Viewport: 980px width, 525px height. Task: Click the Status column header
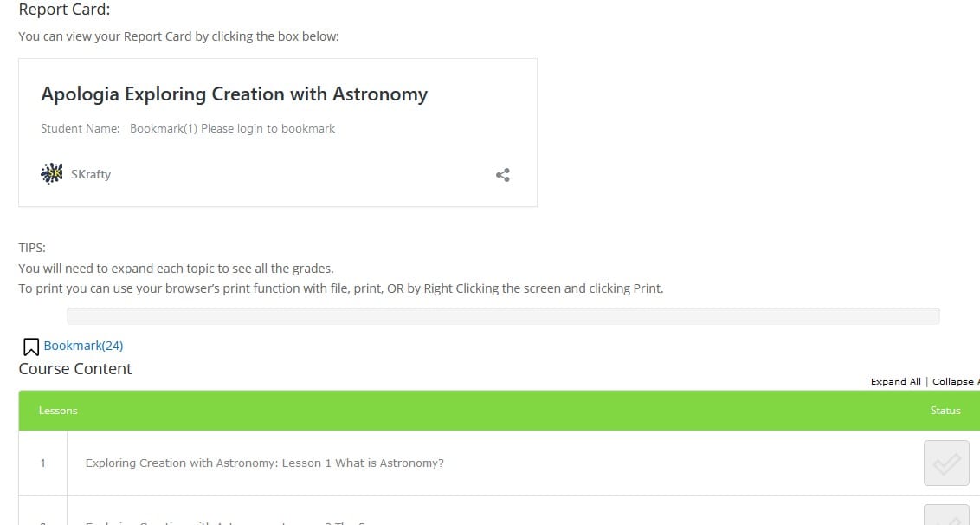[945, 411]
